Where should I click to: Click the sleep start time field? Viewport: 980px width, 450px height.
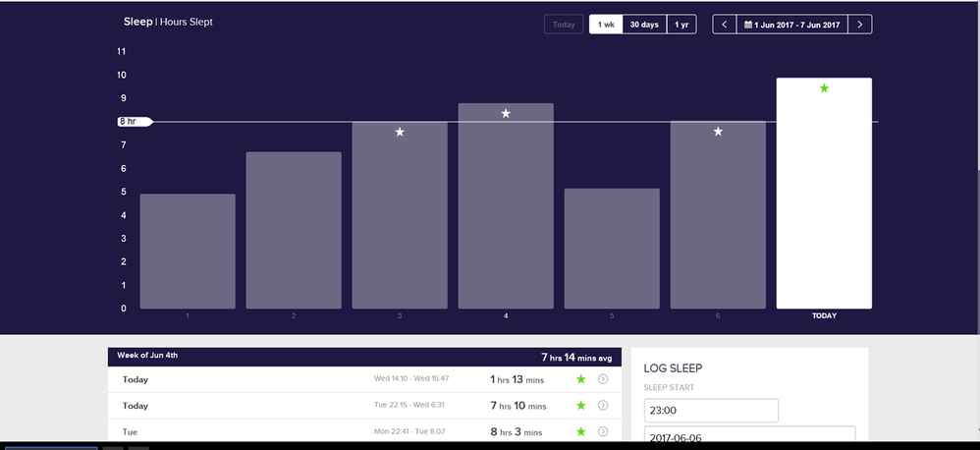[x=711, y=410]
